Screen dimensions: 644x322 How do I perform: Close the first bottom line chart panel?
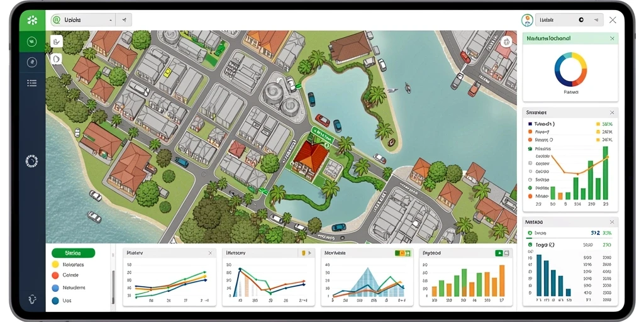210,253
